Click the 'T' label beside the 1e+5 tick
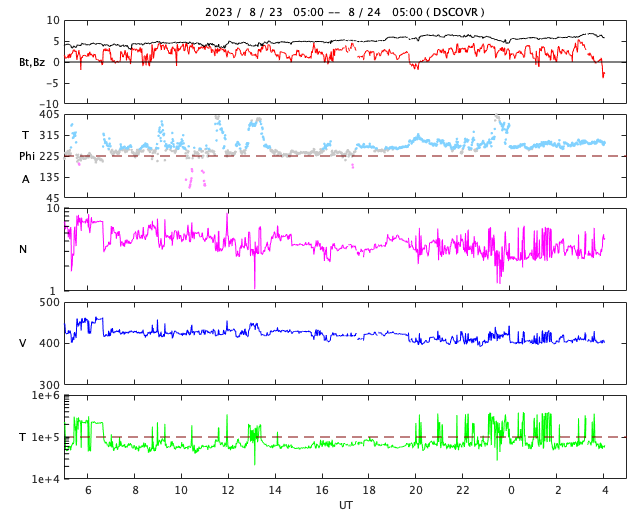Viewport: 640px width, 512px height. pyautogui.click(x=23, y=437)
